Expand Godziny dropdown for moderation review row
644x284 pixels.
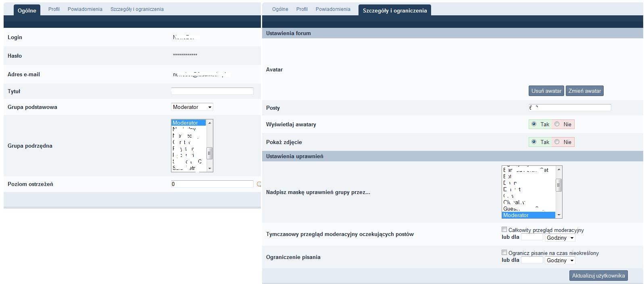560,238
